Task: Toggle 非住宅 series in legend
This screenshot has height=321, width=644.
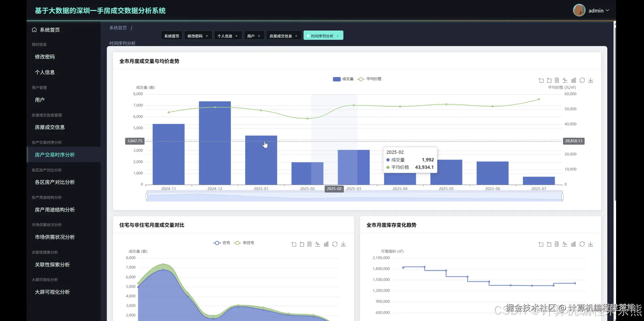Action: [244, 243]
